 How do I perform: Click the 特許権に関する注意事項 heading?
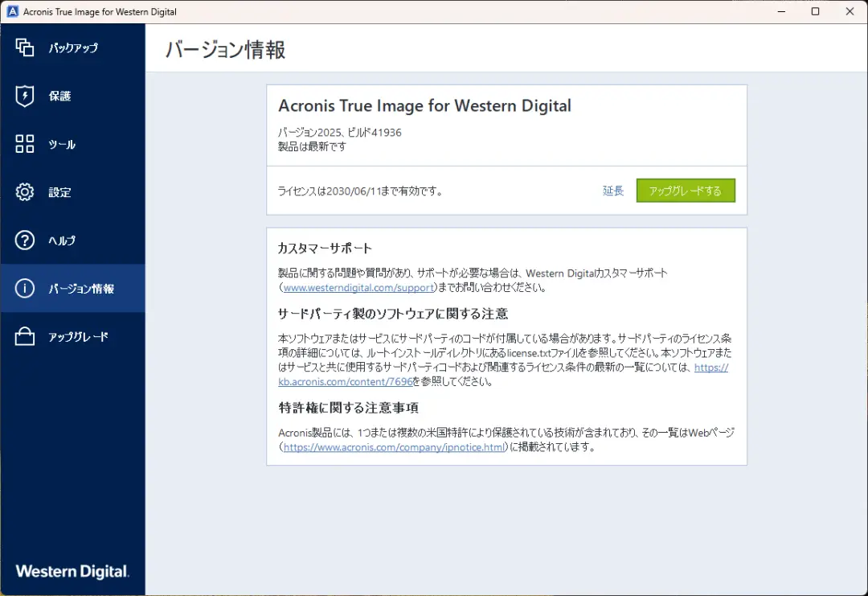[x=348, y=408]
